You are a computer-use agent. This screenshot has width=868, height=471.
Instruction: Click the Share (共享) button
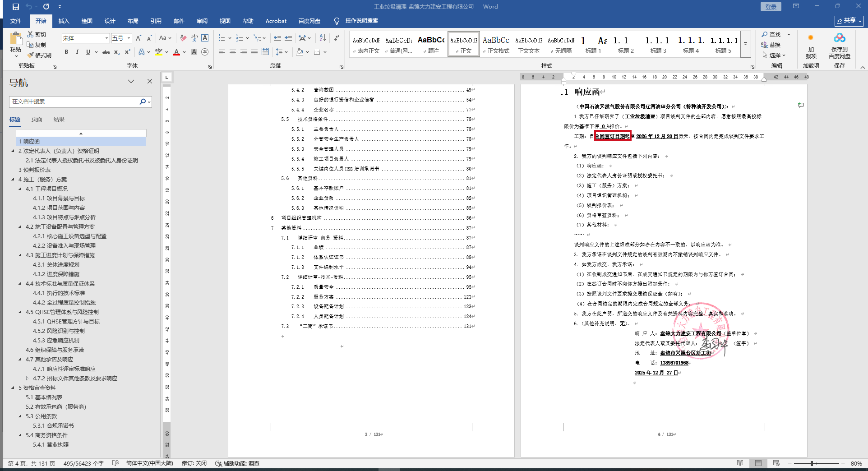(849, 21)
